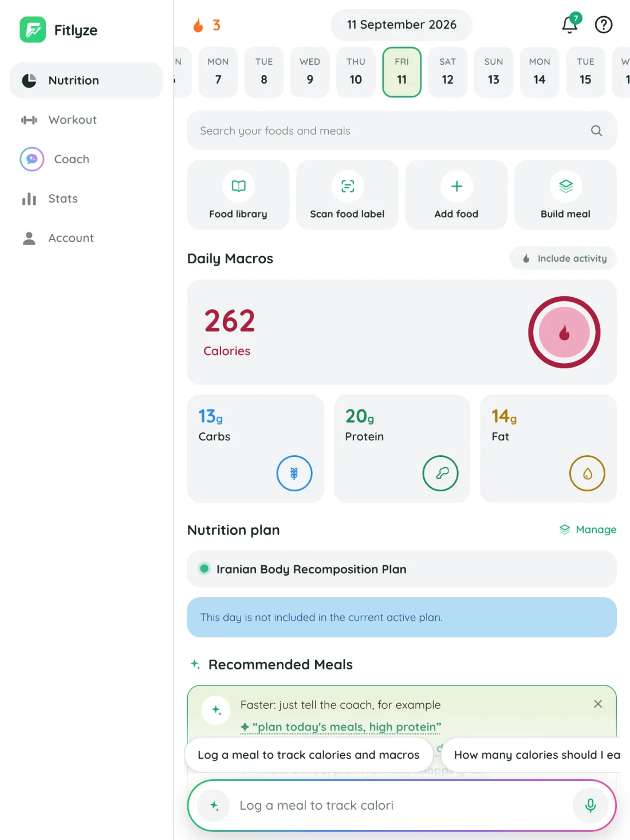Select Friday 11 in date strip
The width and height of the screenshot is (630, 840).
click(402, 72)
